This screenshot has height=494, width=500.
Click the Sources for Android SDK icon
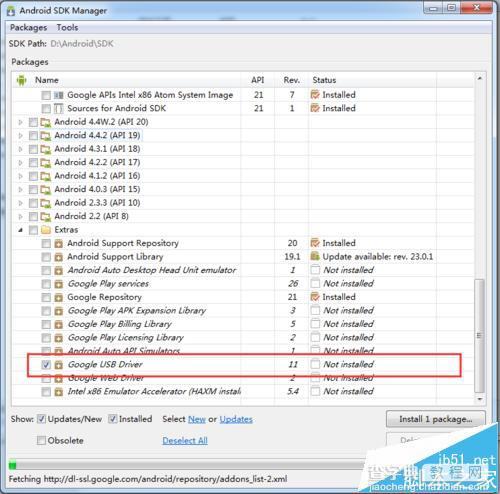pyautogui.click(x=58, y=109)
